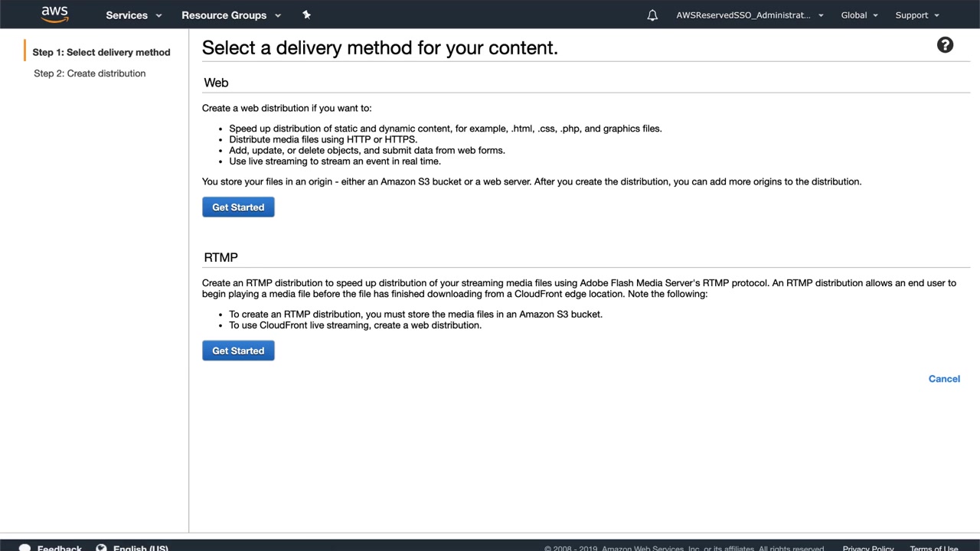The height and width of the screenshot is (551, 980).
Task: Click Get Started under RTMP
Action: (238, 350)
